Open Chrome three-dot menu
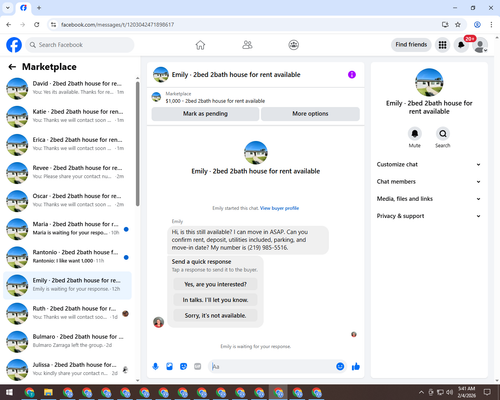500x400 pixels. tap(491, 24)
